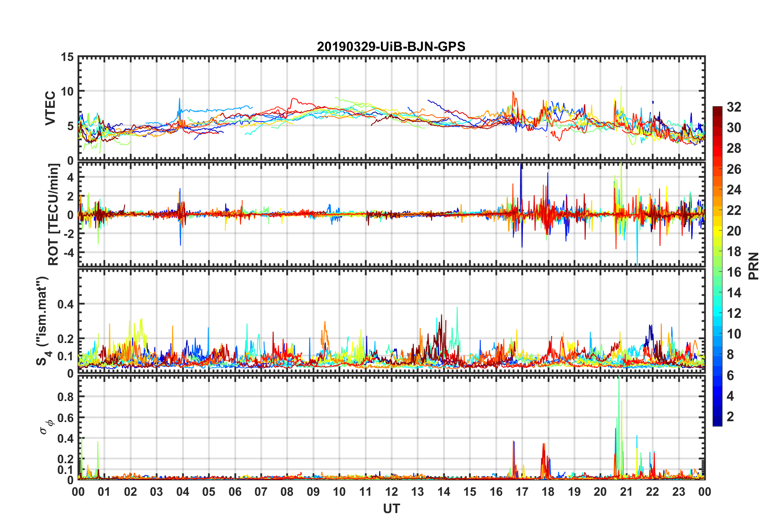The image size is (783, 532).
Task: Click x-axis hour label 05
Action: [x=209, y=492]
